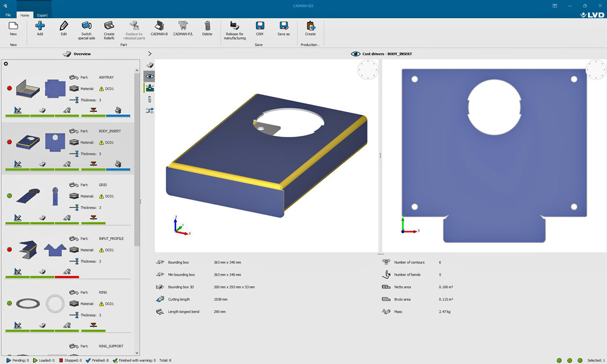Viewport: 607px width, 364px height.
Task: Click the Add part icon
Action: point(40,26)
